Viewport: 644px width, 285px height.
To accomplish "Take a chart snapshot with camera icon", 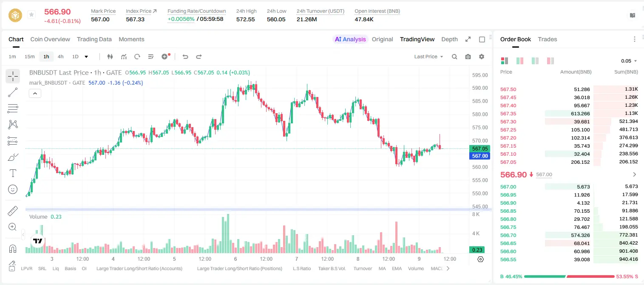I will tap(468, 57).
